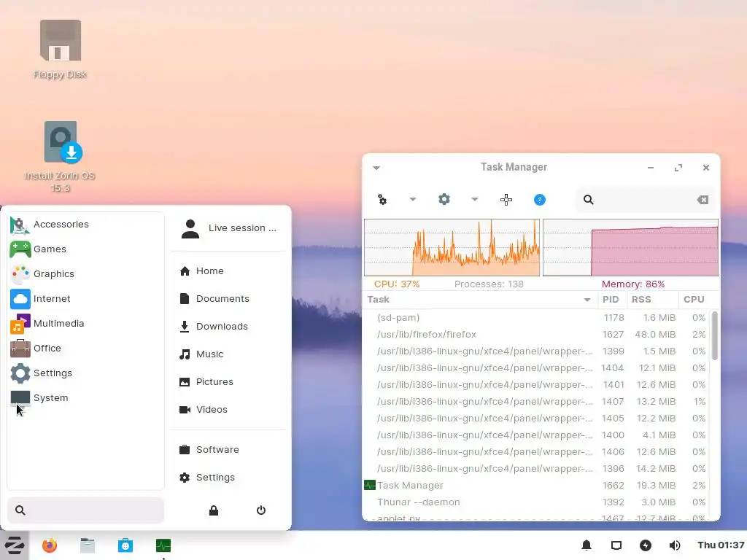The height and width of the screenshot is (560, 747).
Task: Click the lock screen icon
Action: coord(214,510)
